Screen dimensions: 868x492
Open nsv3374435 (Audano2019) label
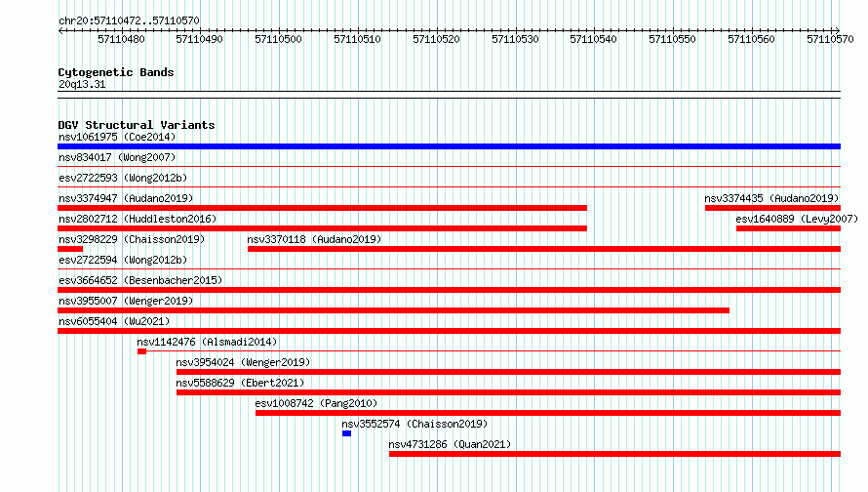[x=771, y=198]
